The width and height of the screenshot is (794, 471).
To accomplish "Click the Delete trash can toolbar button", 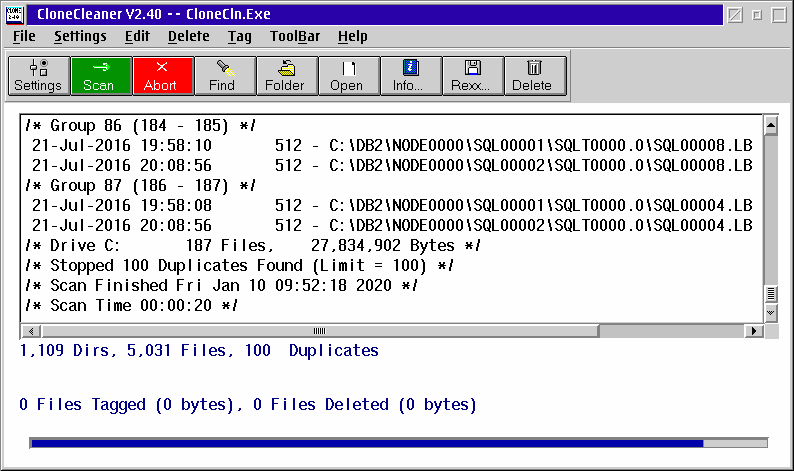I will 534,76.
